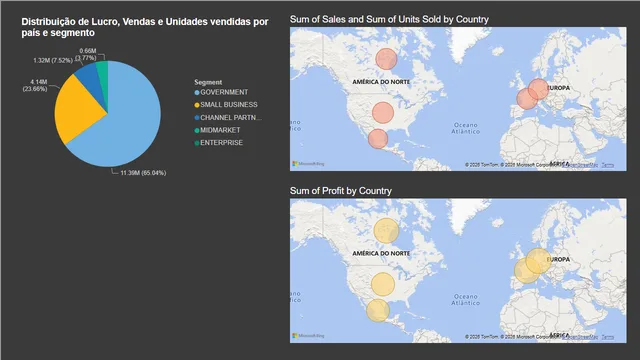Filter by GOVERNMENT in the Segment legend
The width and height of the screenshot is (640, 360).
(x=221, y=92)
